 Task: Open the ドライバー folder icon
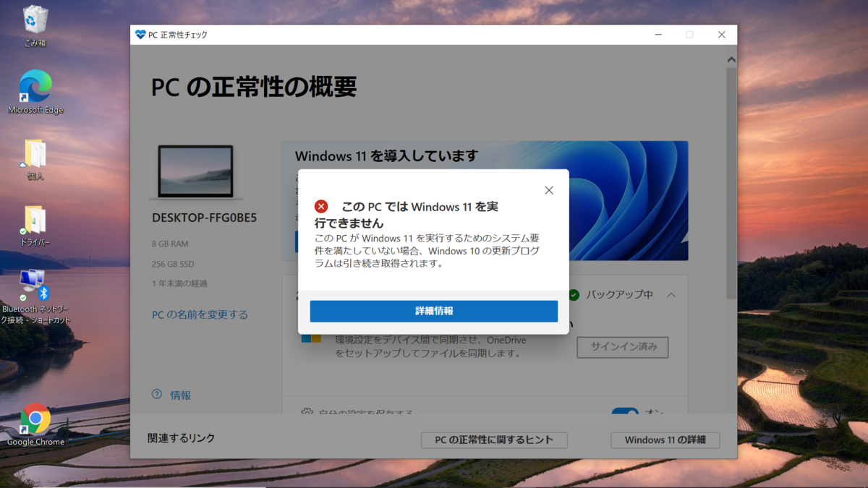click(35, 226)
